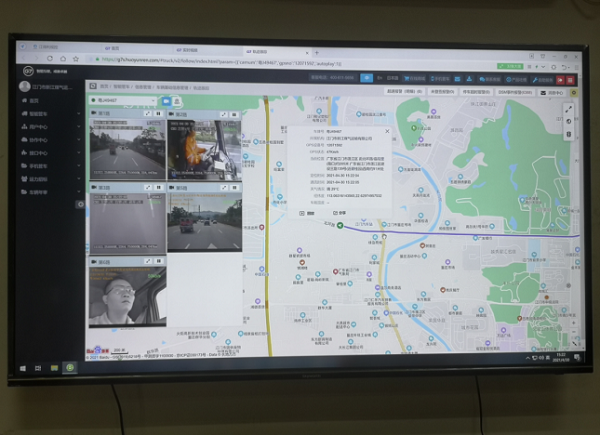Focus the browser address bar URL
Image resolution: width=600 pixels, height=435 pixels.
222,62
